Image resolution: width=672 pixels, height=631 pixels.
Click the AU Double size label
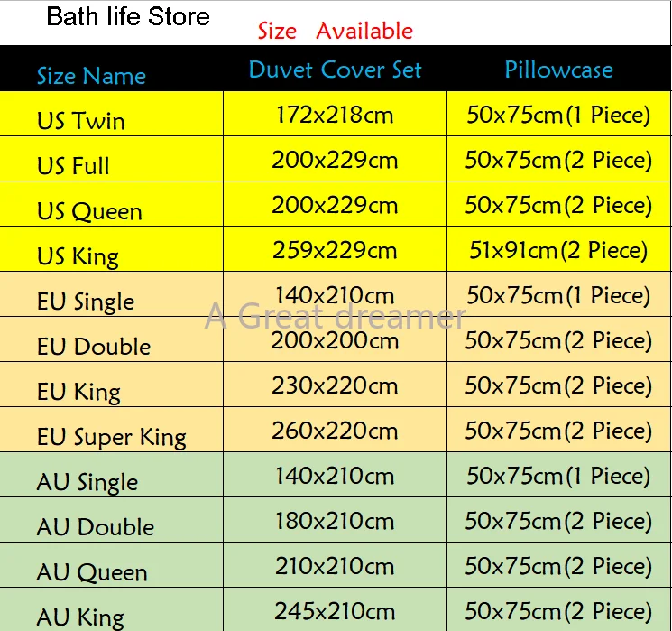tap(96, 527)
